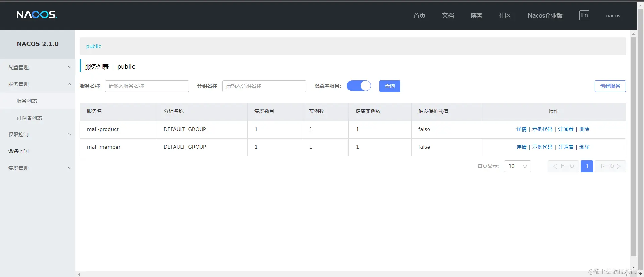Click the NACOS logo

click(37, 15)
